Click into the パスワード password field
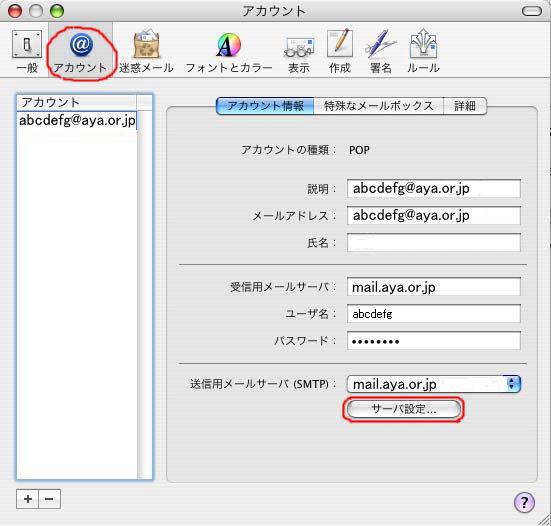The image size is (551, 526). (x=434, y=341)
